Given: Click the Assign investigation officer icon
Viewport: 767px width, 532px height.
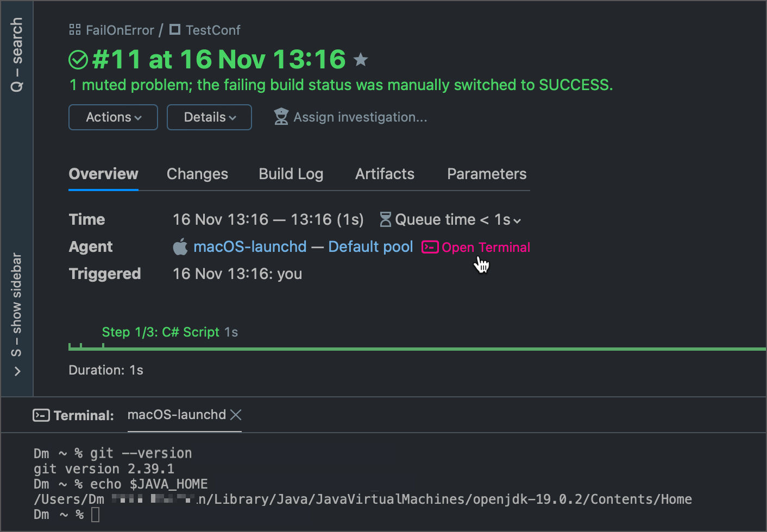Looking at the screenshot, I should pyautogui.click(x=281, y=116).
